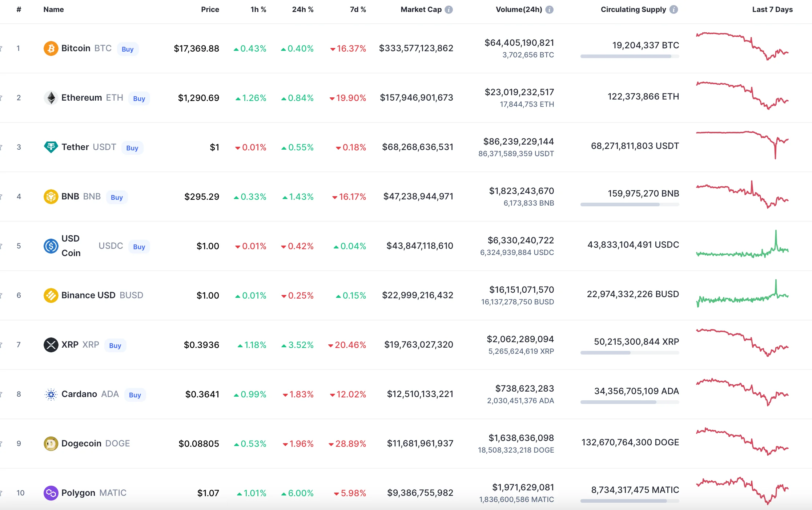812x510 pixels.
Task: Click the Volume(24h) info icon
Action: pyautogui.click(x=550, y=9)
